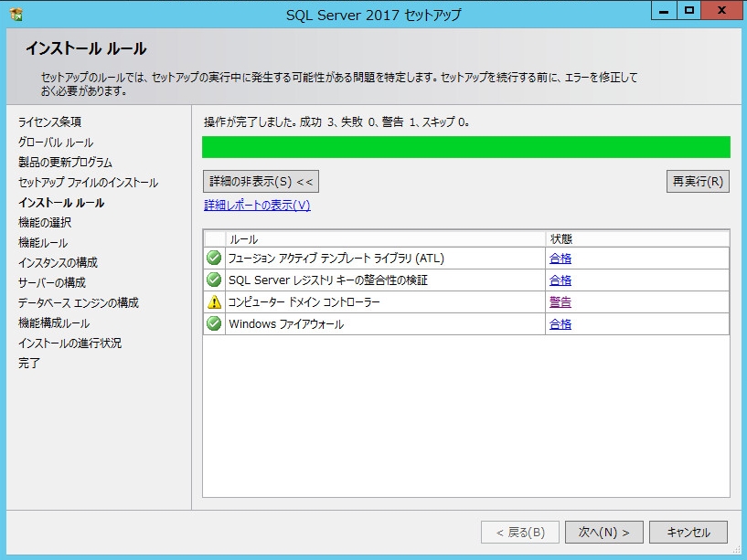The width and height of the screenshot is (747, 560).
Task: Click the SQL Server setup icon in title bar
Action: pyautogui.click(x=13, y=11)
